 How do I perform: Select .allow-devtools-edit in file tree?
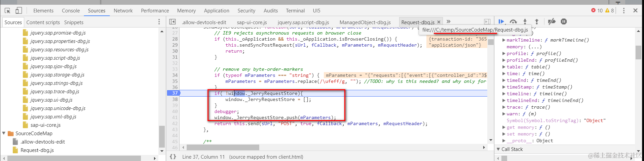(43, 142)
